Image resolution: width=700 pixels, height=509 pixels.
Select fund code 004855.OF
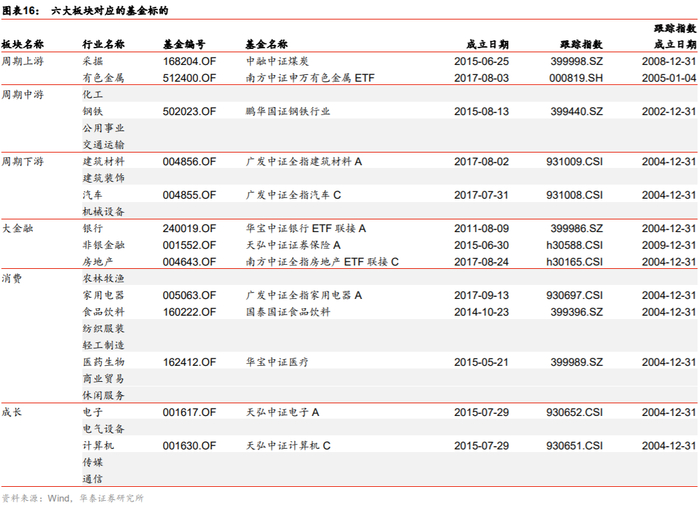click(189, 195)
